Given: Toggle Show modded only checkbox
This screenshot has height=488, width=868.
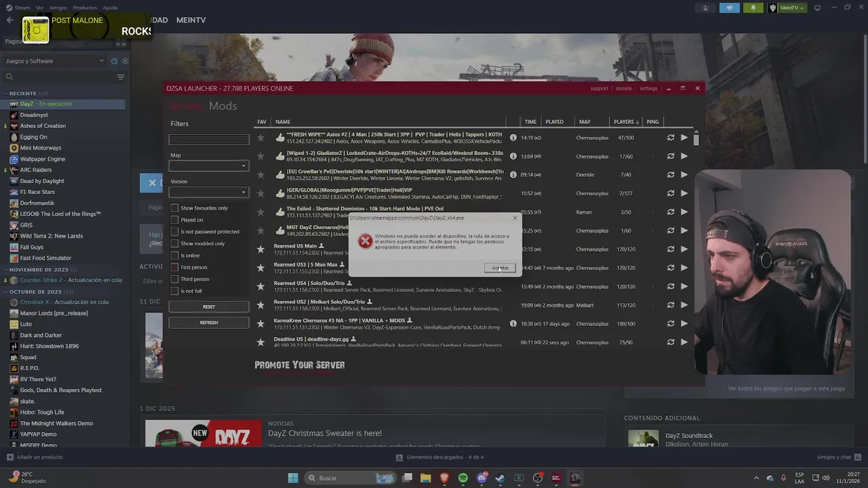Looking at the screenshot, I should (174, 243).
